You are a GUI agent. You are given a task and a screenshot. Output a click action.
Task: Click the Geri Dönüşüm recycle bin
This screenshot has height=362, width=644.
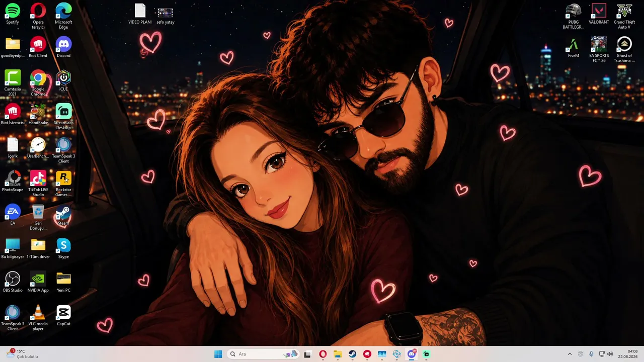point(38,218)
